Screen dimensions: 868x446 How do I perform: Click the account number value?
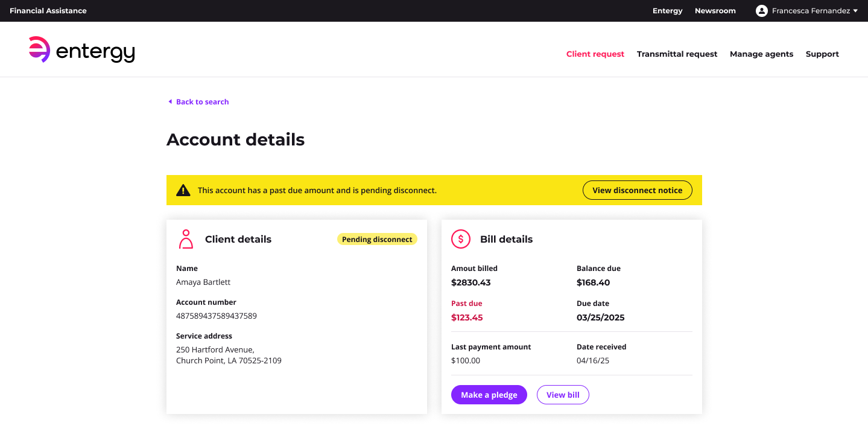[x=217, y=316]
